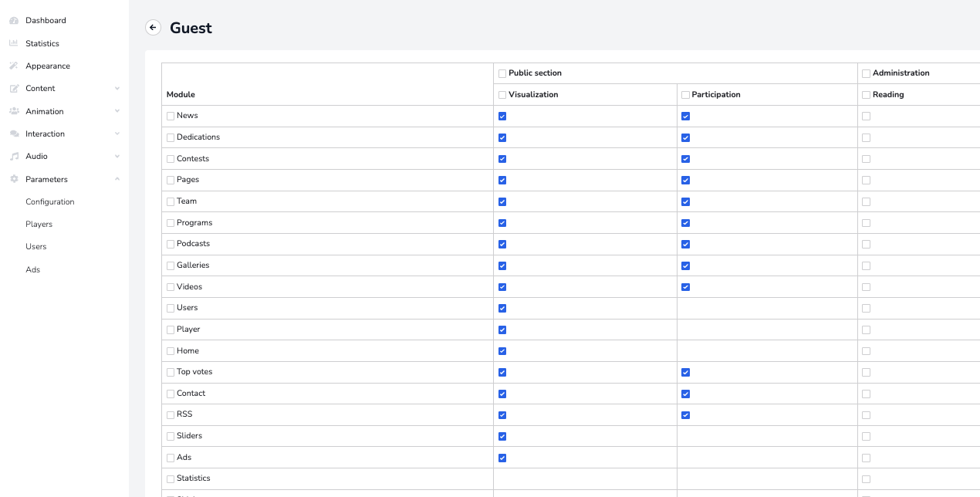The image size is (980, 497).
Task: Uncheck Participation for RSS
Action: click(685, 415)
